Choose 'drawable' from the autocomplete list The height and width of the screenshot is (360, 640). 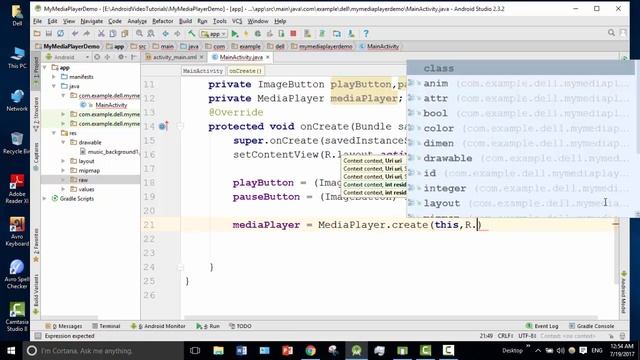coord(521,158)
